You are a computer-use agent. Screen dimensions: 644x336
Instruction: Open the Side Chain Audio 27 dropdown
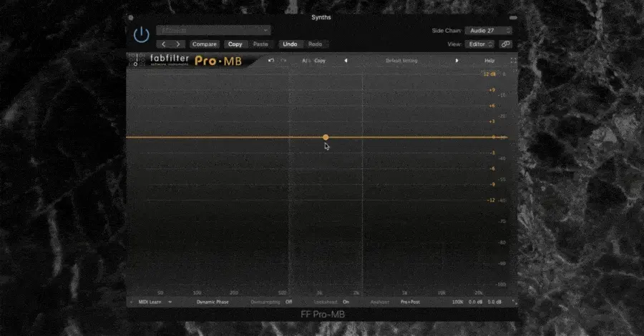(x=488, y=31)
